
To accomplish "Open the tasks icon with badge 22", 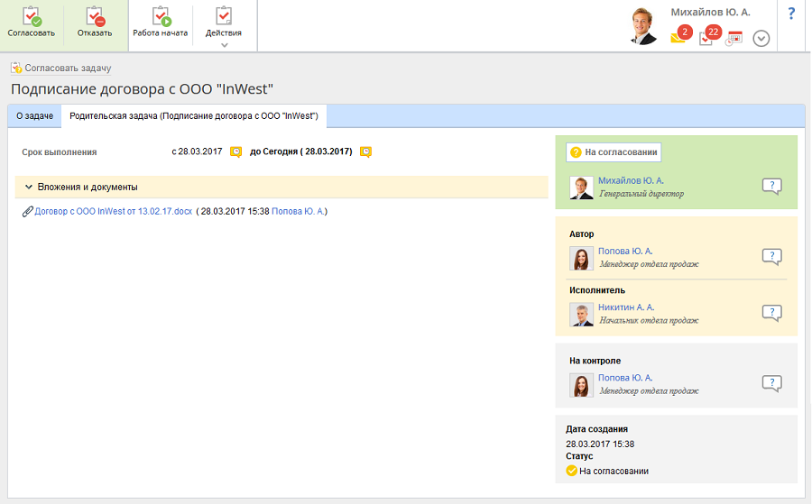I will (709, 36).
